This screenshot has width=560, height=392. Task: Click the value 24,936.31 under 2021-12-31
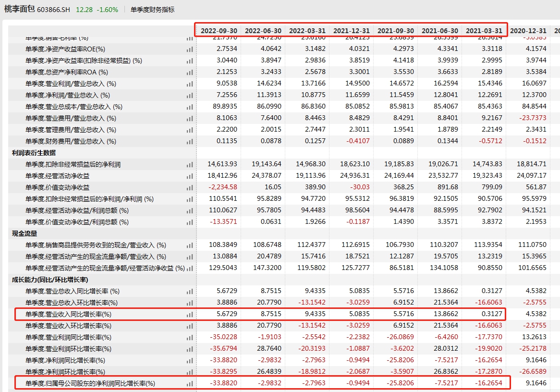tap(355, 176)
